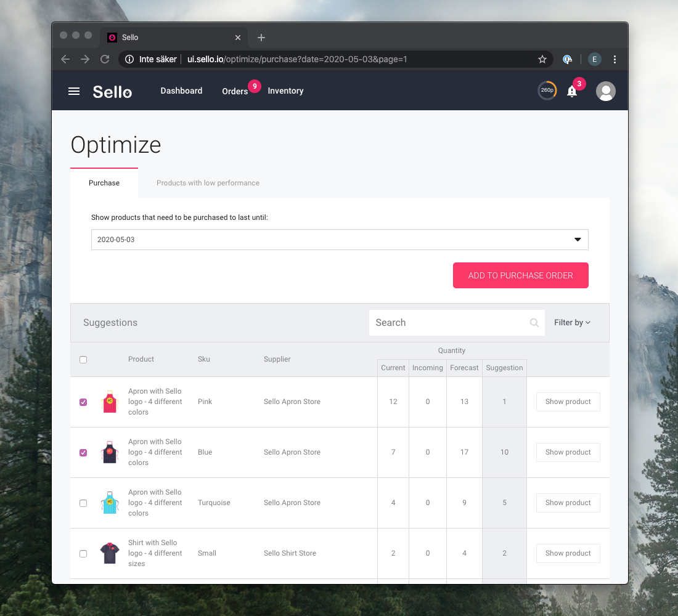Click the turquoise apron thumbnail
The height and width of the screenshot is (616, 678).
pyautogui.click(x=110, y=503)
